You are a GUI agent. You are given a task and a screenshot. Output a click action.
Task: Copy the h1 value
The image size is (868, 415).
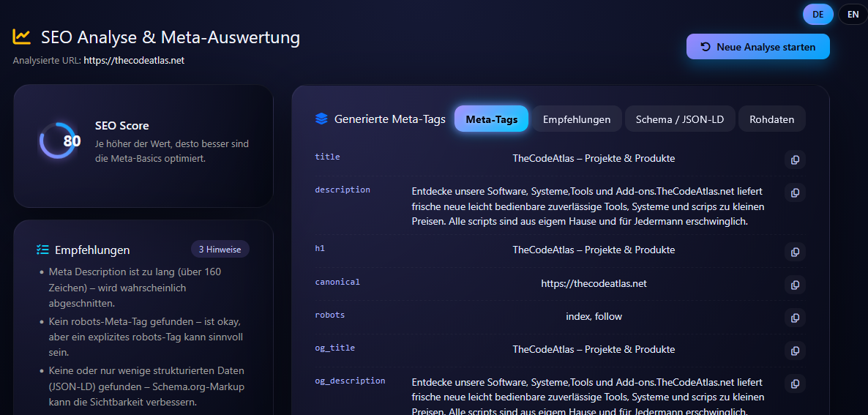coord(795,251)
